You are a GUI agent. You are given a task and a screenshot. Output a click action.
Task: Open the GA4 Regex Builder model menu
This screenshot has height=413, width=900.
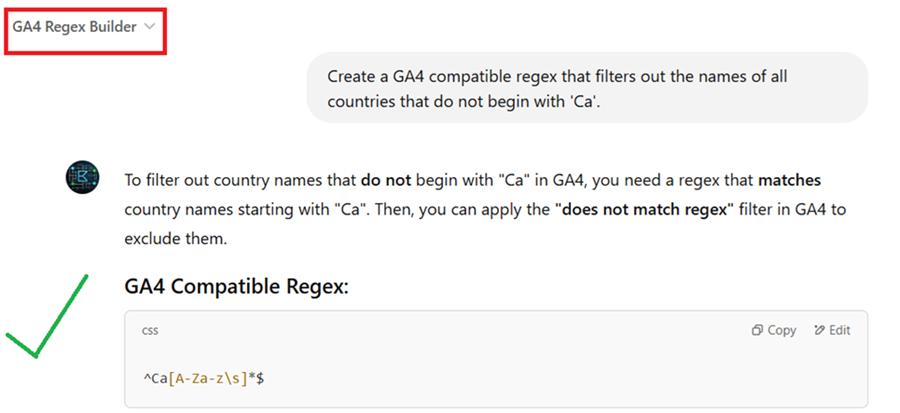(x=74, y=27)
